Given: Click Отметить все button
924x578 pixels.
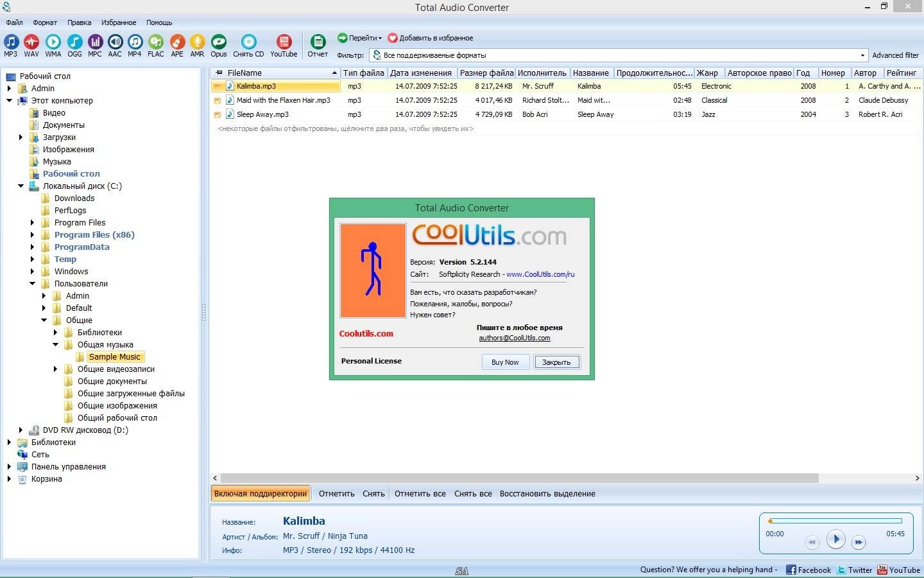Looking at the screenshot, I should click(420, 494).
